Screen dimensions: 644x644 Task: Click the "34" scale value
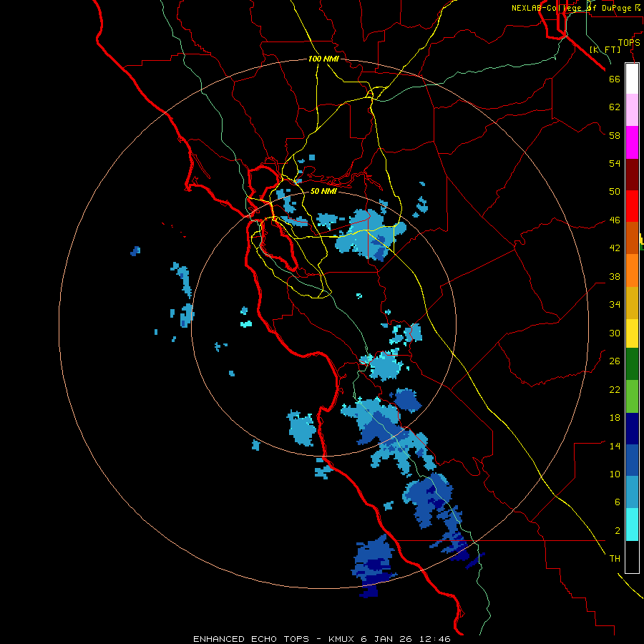[x=615, y=304]
